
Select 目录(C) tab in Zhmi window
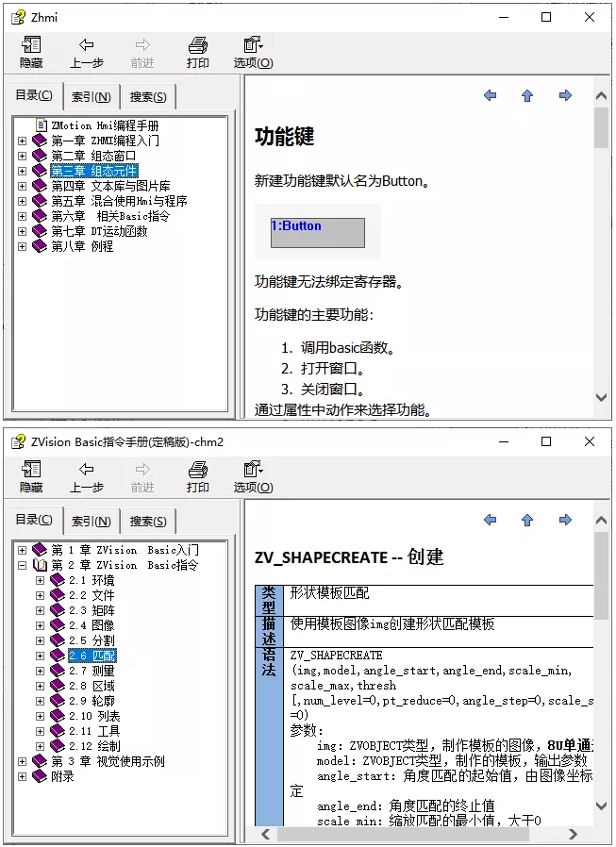point(34,95)
